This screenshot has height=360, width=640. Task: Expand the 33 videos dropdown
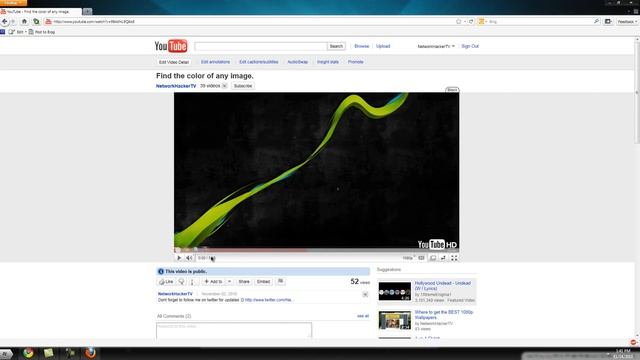(224, 86)
